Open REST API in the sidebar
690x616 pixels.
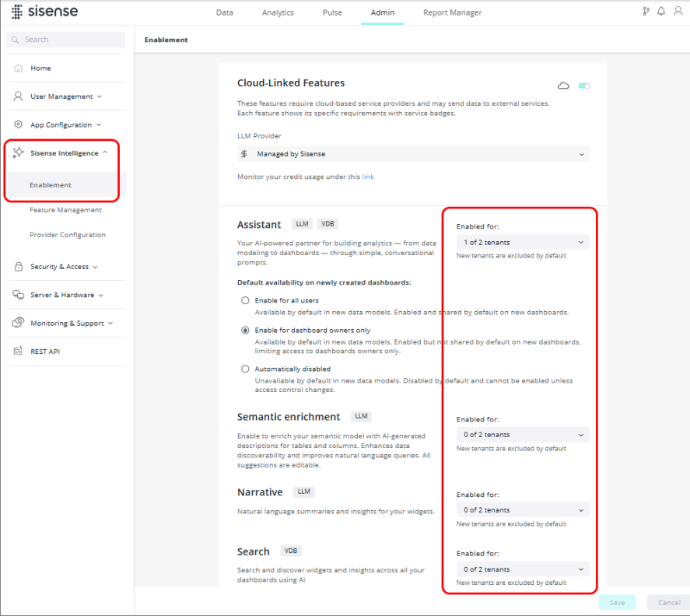[45, 352]
